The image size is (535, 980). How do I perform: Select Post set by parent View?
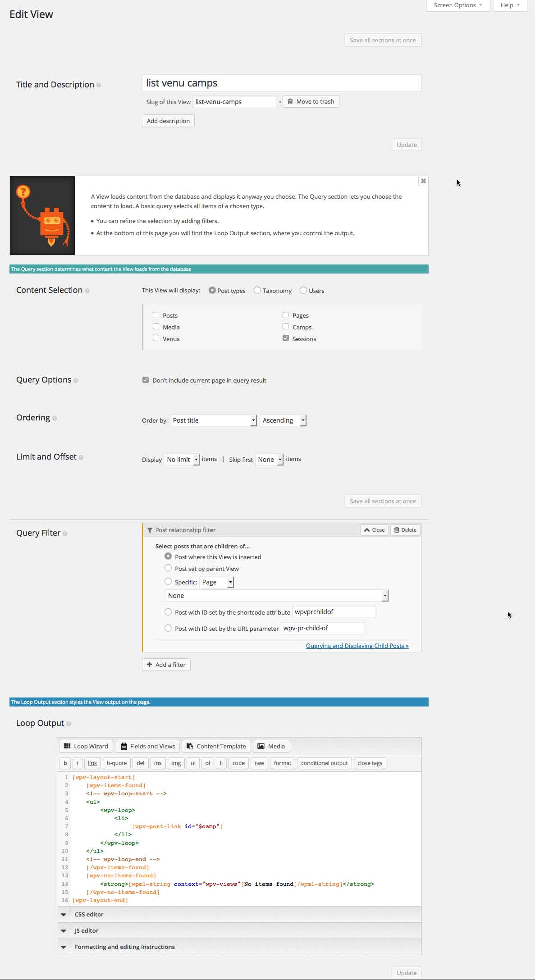click(x=168, y=568)
